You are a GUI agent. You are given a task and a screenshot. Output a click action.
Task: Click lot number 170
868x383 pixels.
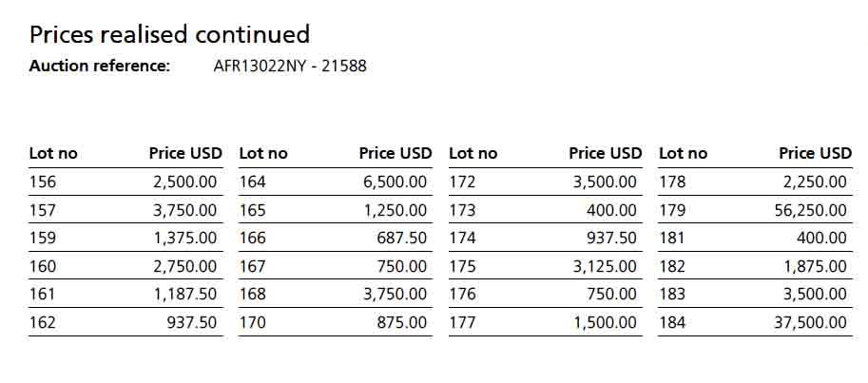point(253,322)
